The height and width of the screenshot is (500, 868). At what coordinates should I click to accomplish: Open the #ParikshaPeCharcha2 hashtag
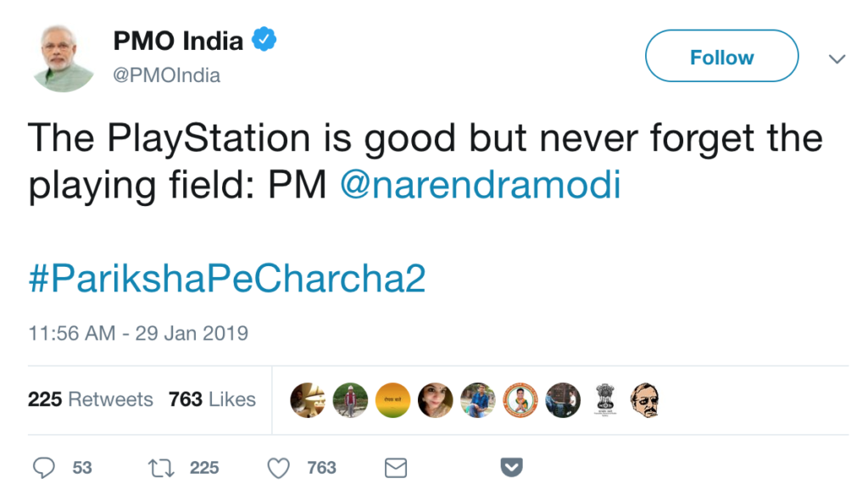tap(226, 279)
